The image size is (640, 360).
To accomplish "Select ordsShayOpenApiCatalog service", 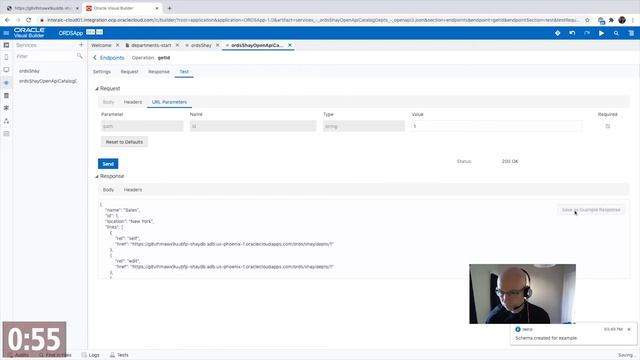I will pos(48,81).
